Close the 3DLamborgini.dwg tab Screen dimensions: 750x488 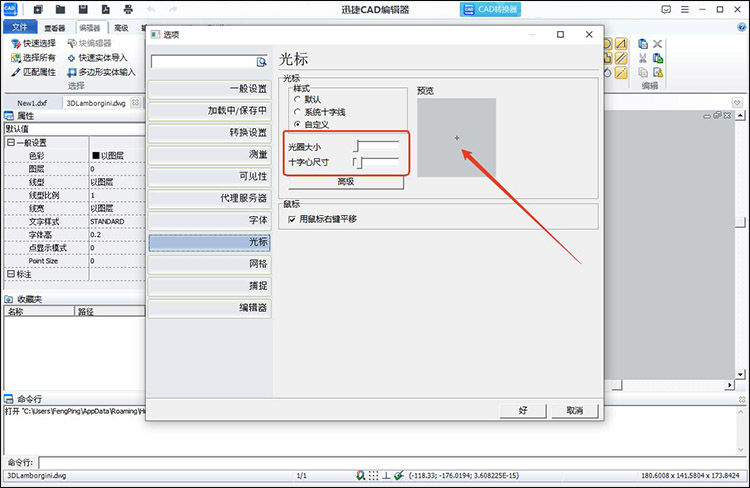pos(136,102)
